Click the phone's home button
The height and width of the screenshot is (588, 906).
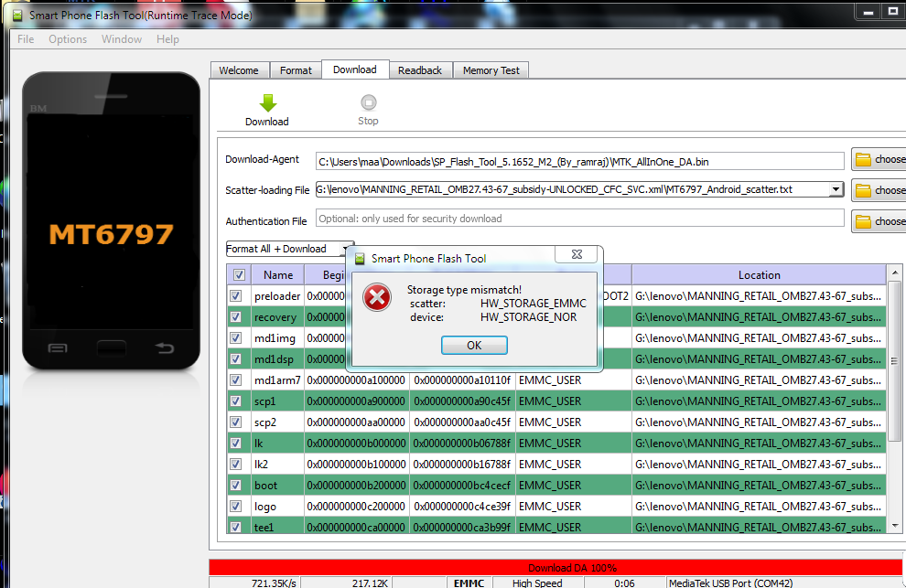coord(112,348)
